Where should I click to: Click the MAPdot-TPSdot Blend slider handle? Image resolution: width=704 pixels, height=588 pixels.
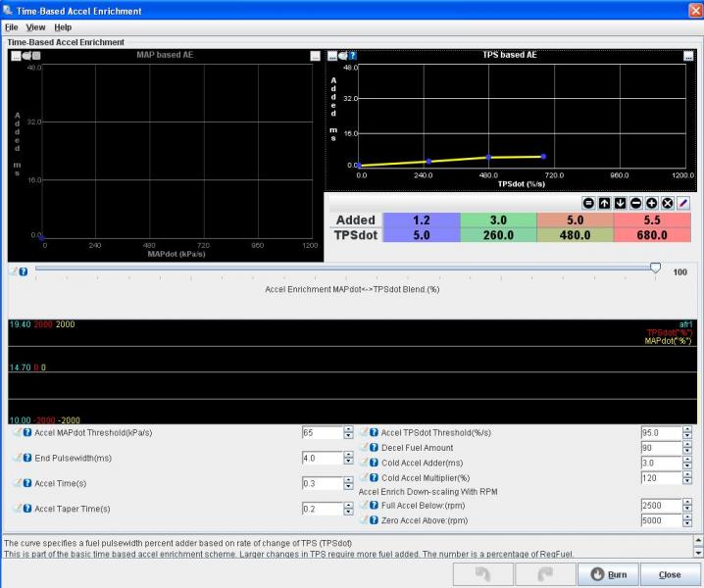pos(655,268)
